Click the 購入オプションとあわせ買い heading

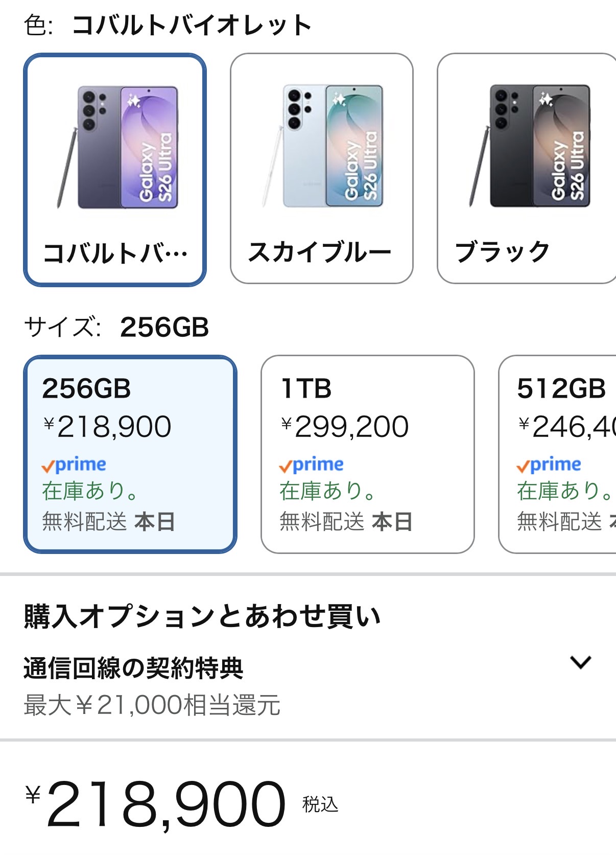tap(202, 616)
